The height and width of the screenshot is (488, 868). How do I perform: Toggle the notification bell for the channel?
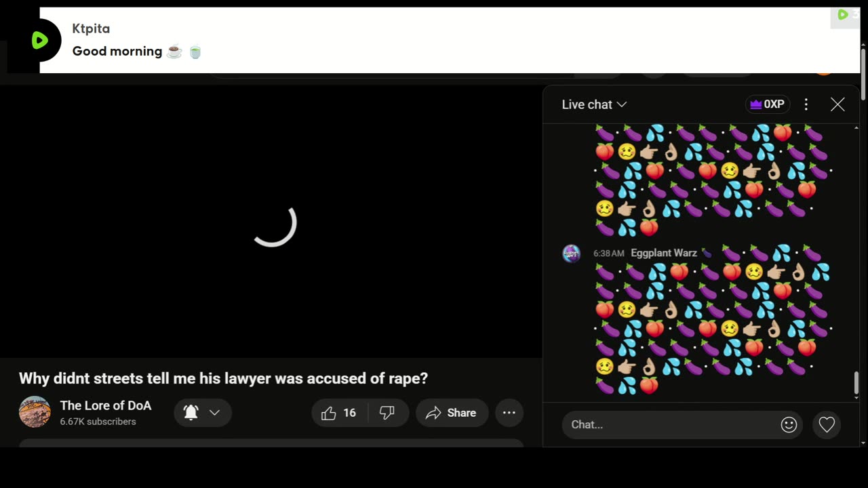[191, 413]
